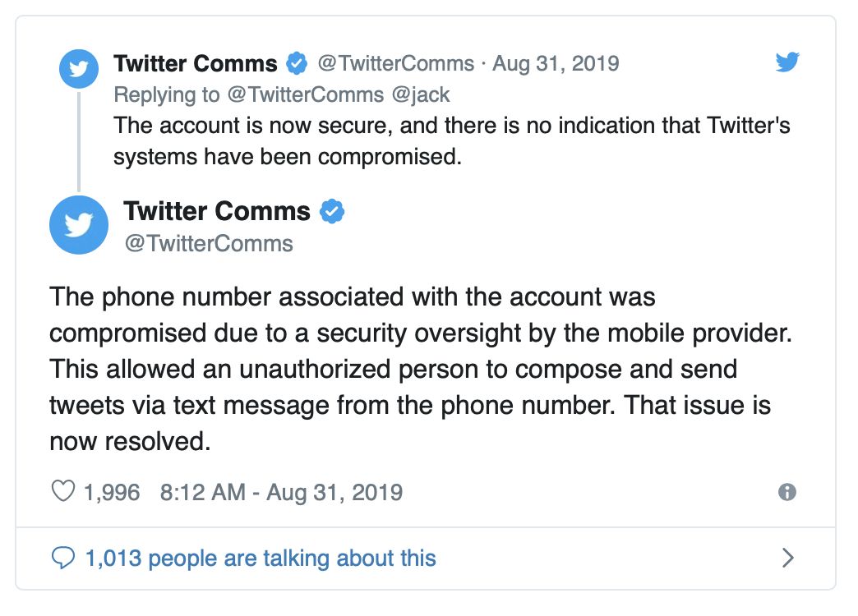Click the main tweet text about phone number
This screenshot has width=858, height=616.
[409, 368]
